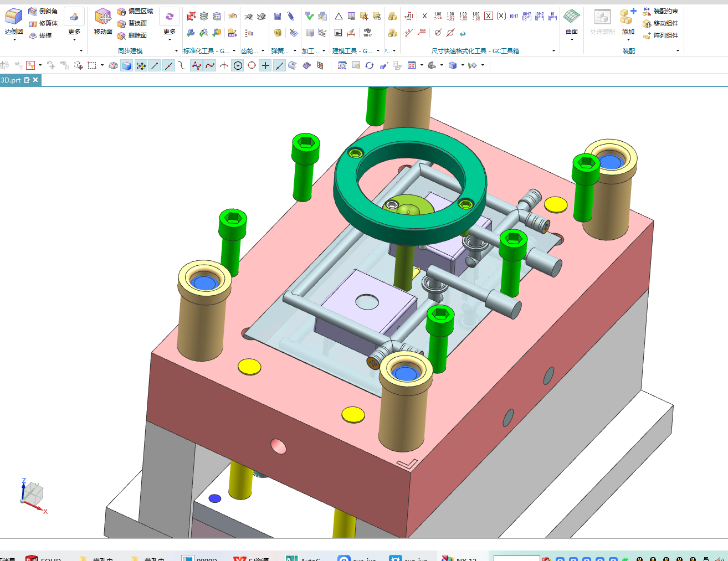Click the rectangle selection icon

[92, 65]
